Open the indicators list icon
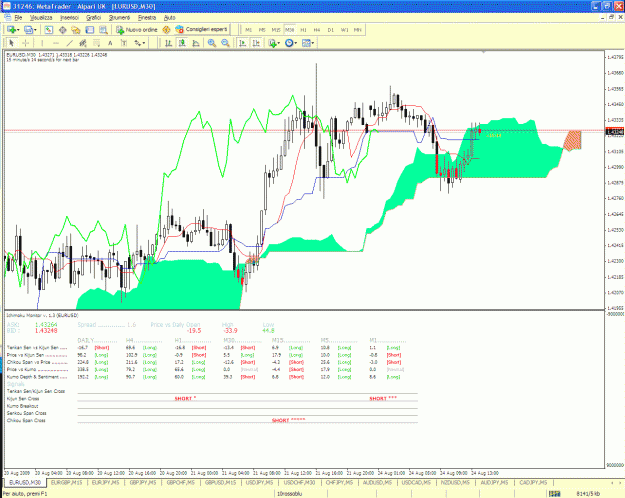 tap(272, 43)
